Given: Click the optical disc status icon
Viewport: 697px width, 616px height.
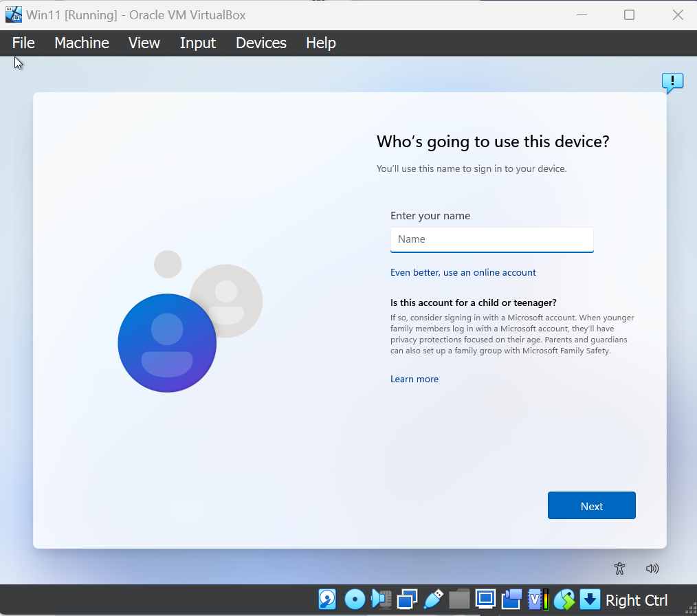Looking at the screenshot, I should [x=355, y=599].
